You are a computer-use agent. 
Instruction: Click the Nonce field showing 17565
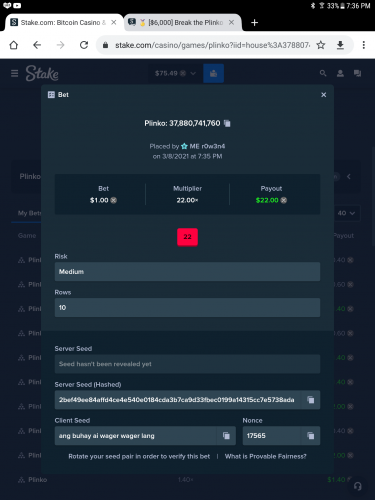(x=272, y=436)
